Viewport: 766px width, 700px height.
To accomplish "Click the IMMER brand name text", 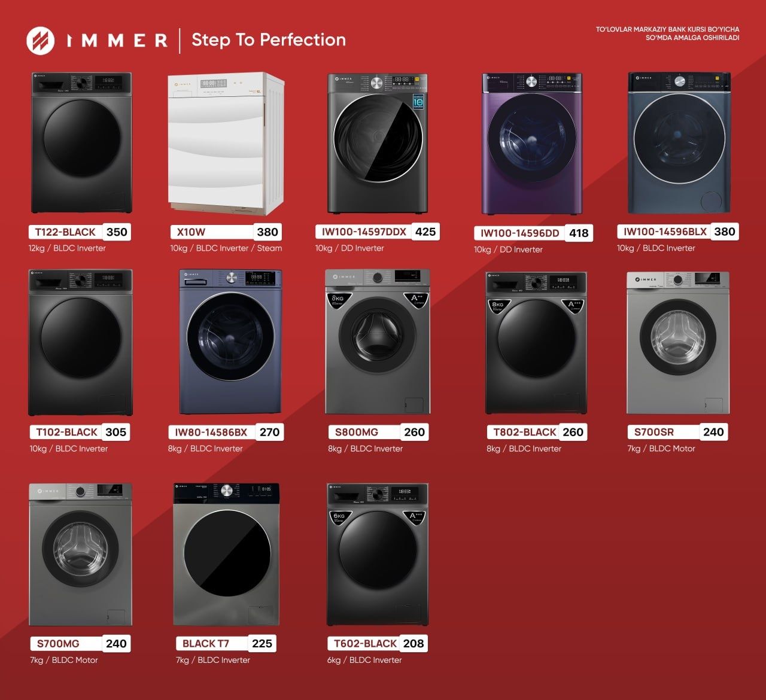I will point(117,41).
